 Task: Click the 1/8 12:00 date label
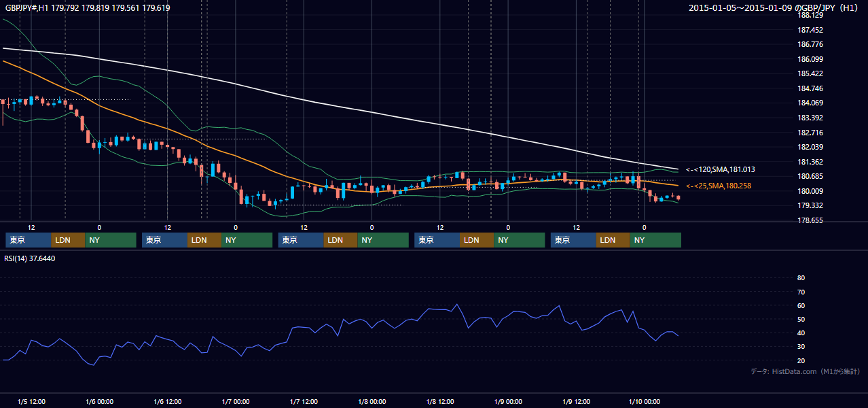[440, 401]
